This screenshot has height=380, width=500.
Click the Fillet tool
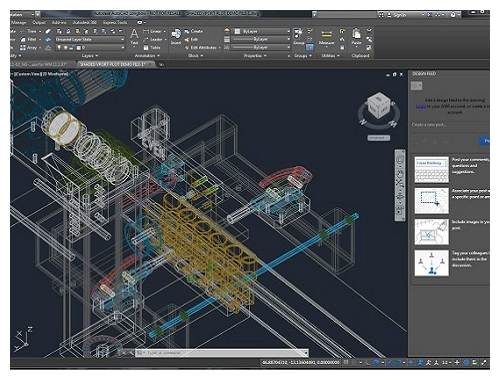pos(30,39)
